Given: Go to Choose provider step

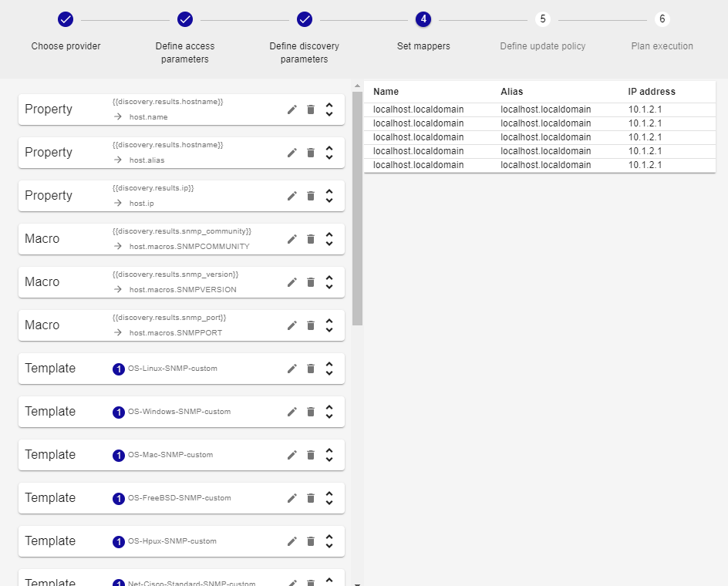Looking at the screenshot, I should point(66,19).
